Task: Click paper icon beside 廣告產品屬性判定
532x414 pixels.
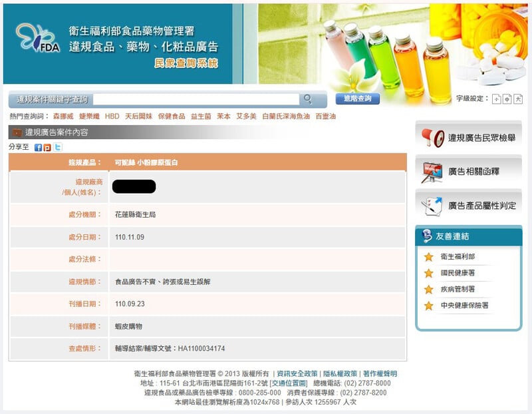Action: coord(432,206)
